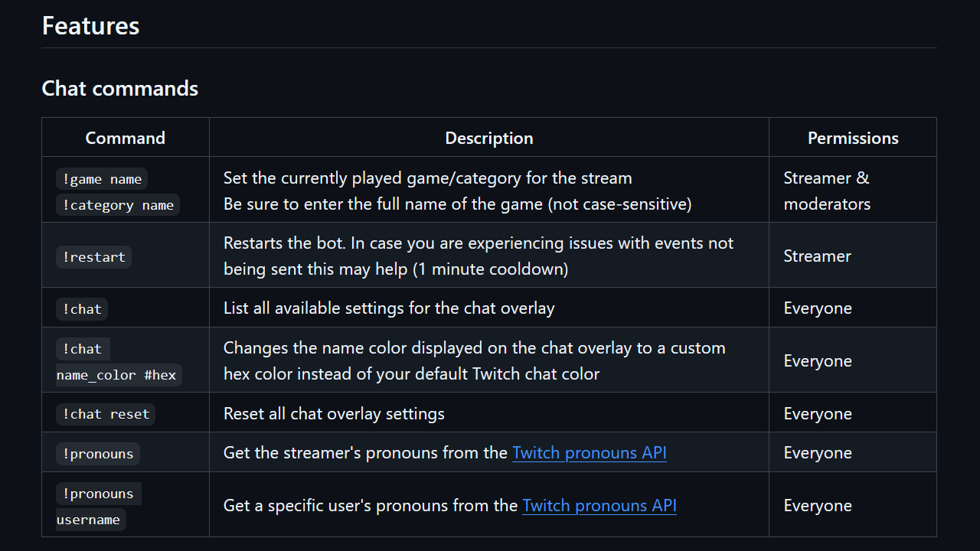Screen dimensions: 980x551
Task: Select the !game name command code
Action: click(102, 180)
